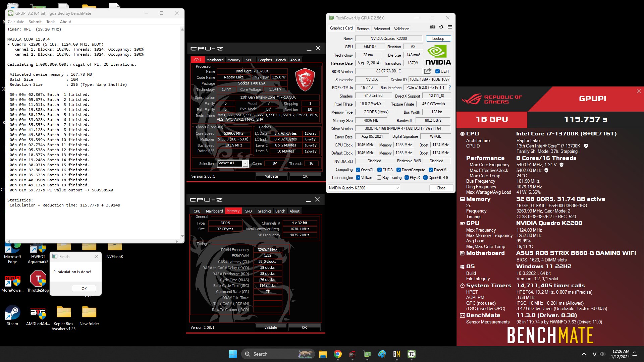This screenshot has height=362, width=644.
Task: Switch to the Validation tab in GPU-Z
Action: (x=401, y=29)
